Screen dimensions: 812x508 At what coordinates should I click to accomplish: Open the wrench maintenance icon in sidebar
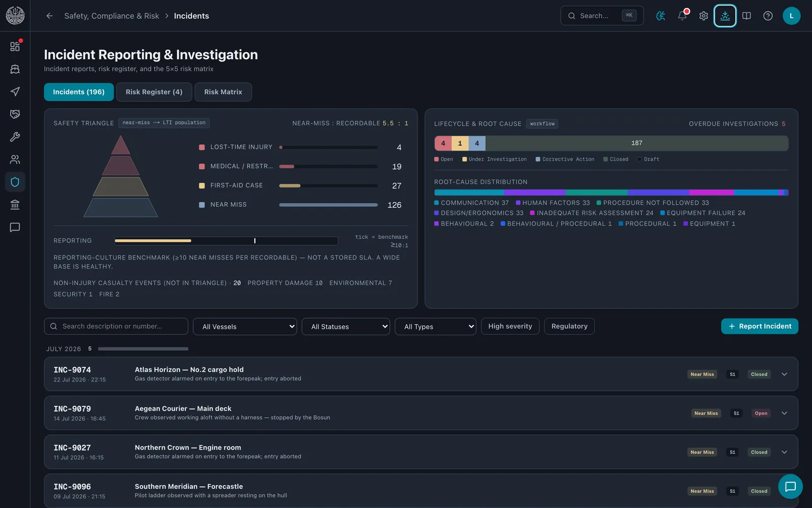tap(15, 137)
